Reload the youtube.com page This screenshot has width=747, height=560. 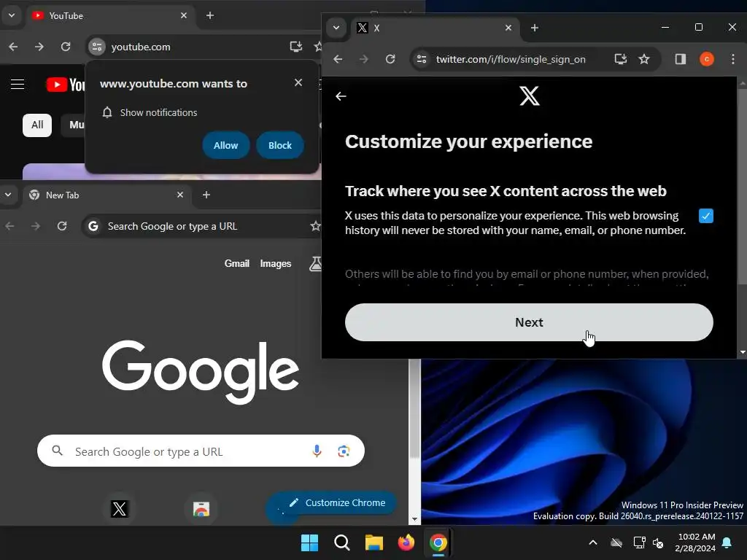pyautogui.click(x=66, y=47)
